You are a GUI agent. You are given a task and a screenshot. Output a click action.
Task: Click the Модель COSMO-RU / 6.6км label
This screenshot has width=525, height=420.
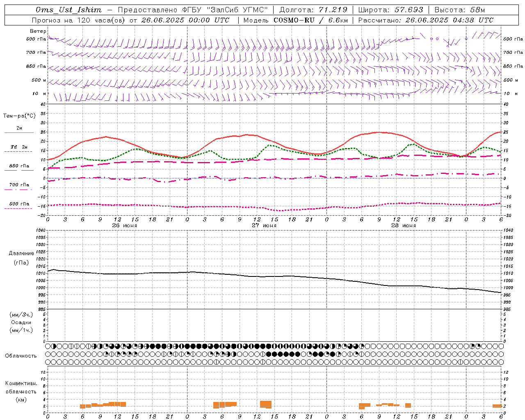tap(296, 20)
